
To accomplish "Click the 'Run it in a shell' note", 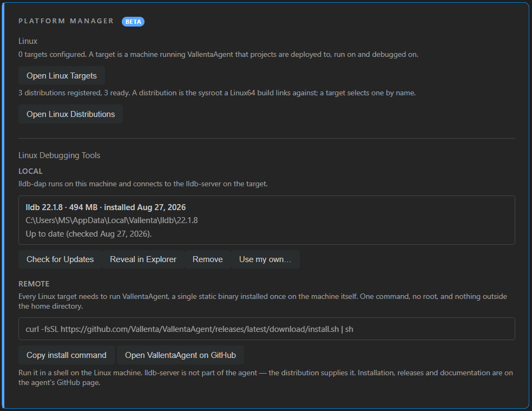I will [x=266, y=378].
